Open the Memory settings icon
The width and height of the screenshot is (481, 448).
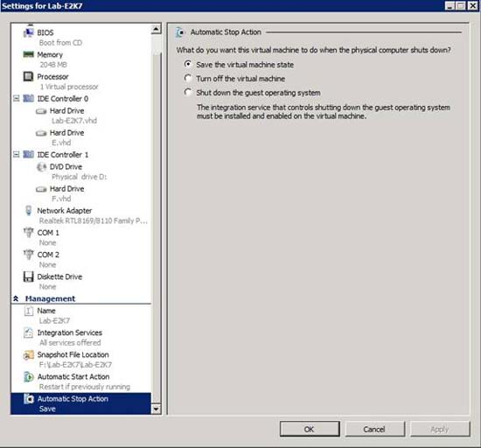[29, 54]
